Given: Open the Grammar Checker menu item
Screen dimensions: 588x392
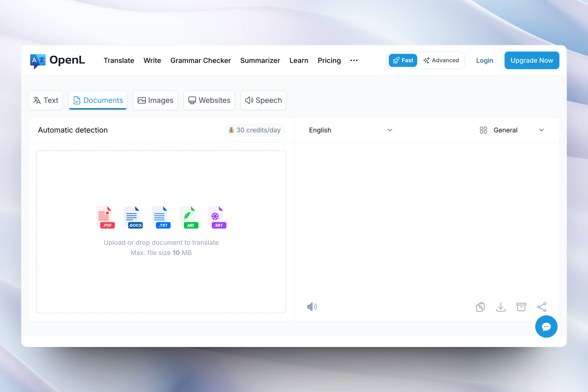Looking at the screenshot, I should pyautogui.click(x=200, y=60).
